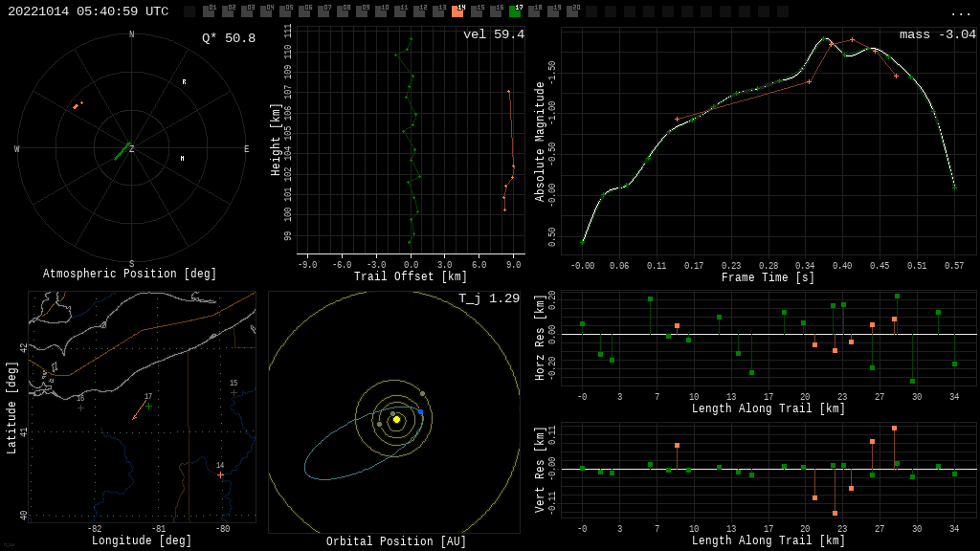
Task: Select station square 07 in top bar
Action: pyautogui.click(x=323, y=11)
